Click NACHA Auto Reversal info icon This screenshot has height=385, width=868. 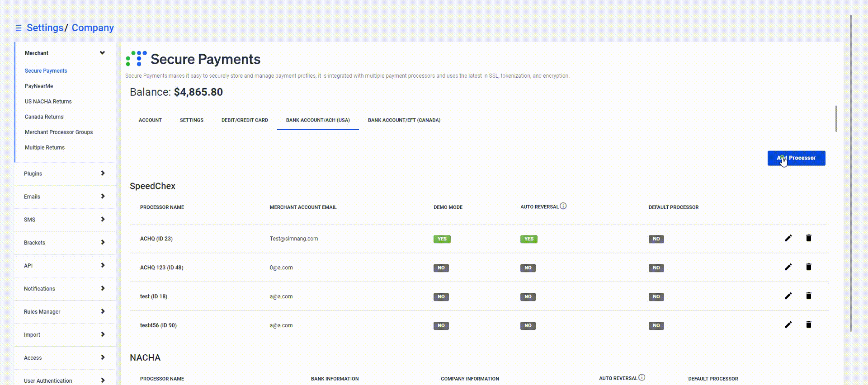pos(642,378)
